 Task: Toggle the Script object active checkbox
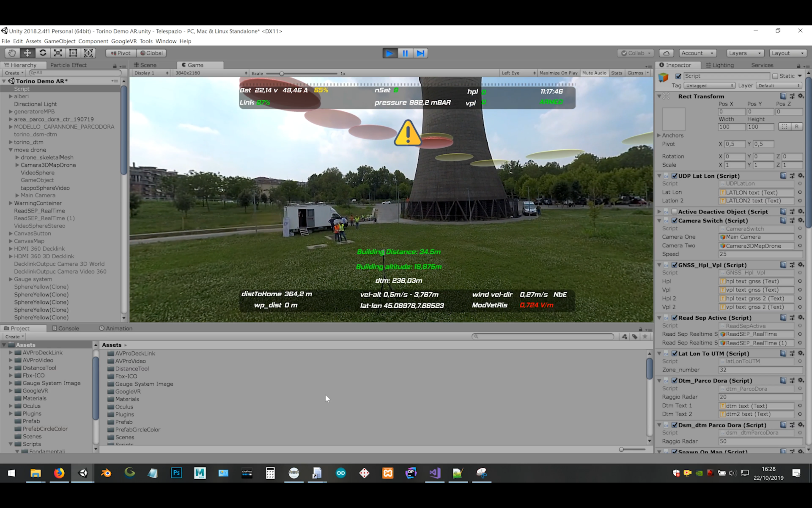click(x=678, y=76)
